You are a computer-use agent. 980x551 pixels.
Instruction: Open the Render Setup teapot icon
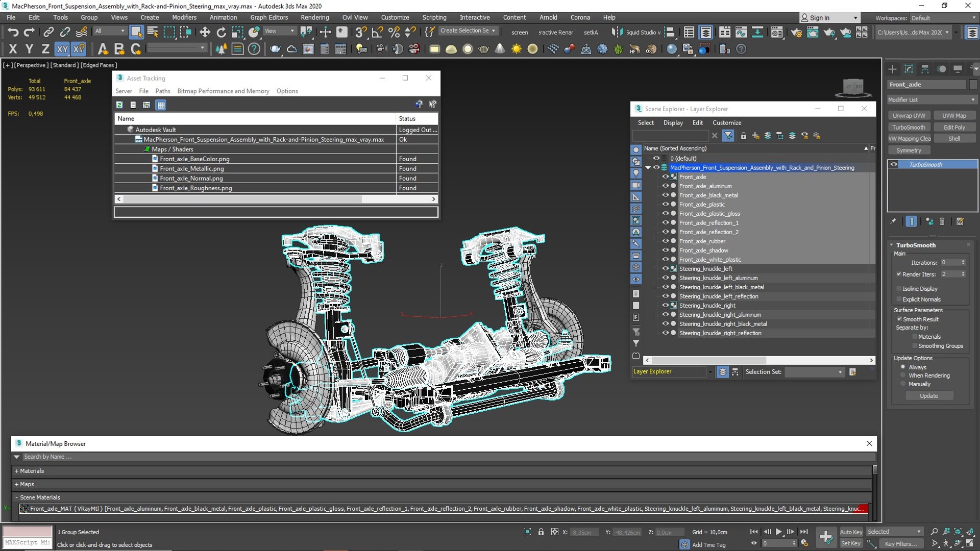click(x=796, y=32)
